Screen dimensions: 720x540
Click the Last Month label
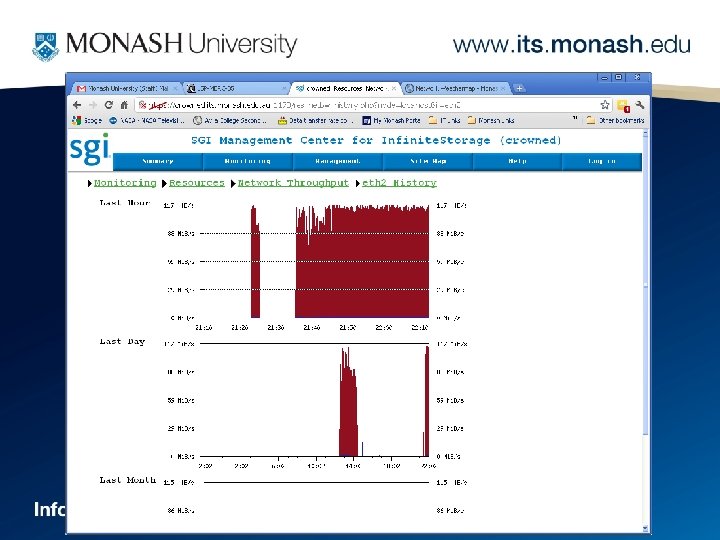pyautogui.click(x=128, y=480)
